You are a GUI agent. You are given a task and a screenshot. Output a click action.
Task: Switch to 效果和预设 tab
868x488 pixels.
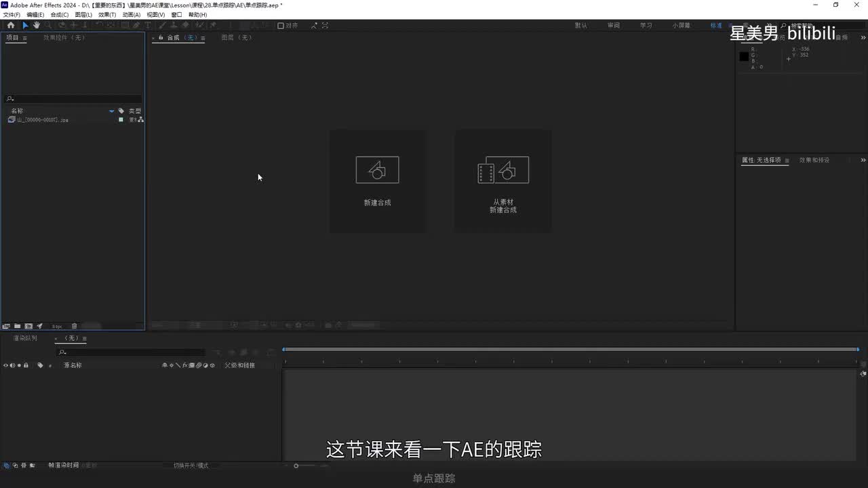[814, 160]
